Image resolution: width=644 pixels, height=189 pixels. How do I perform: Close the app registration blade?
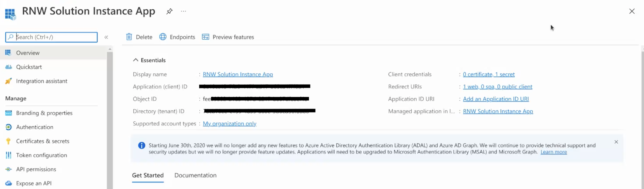(x=632, y=11)
